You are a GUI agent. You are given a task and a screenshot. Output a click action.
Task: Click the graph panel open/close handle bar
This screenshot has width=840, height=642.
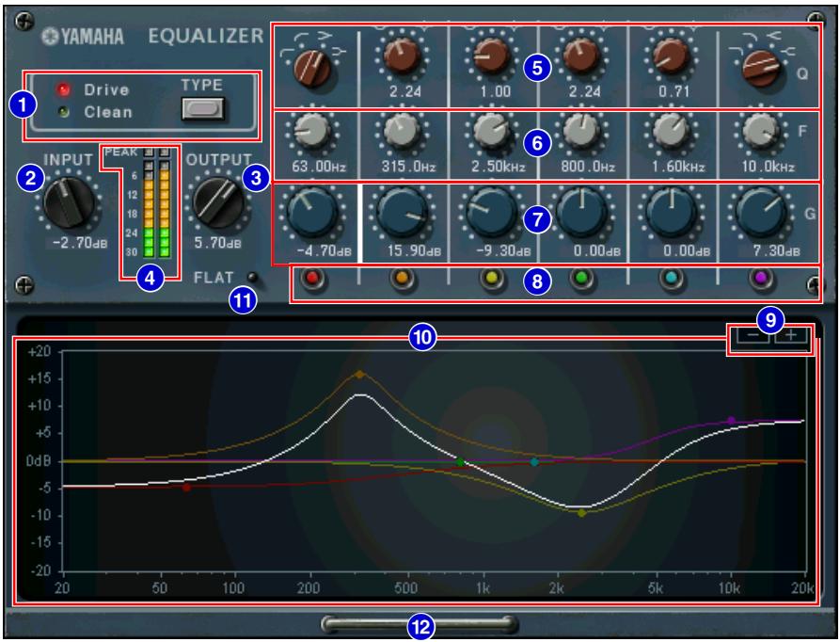[x=420, y=625]
